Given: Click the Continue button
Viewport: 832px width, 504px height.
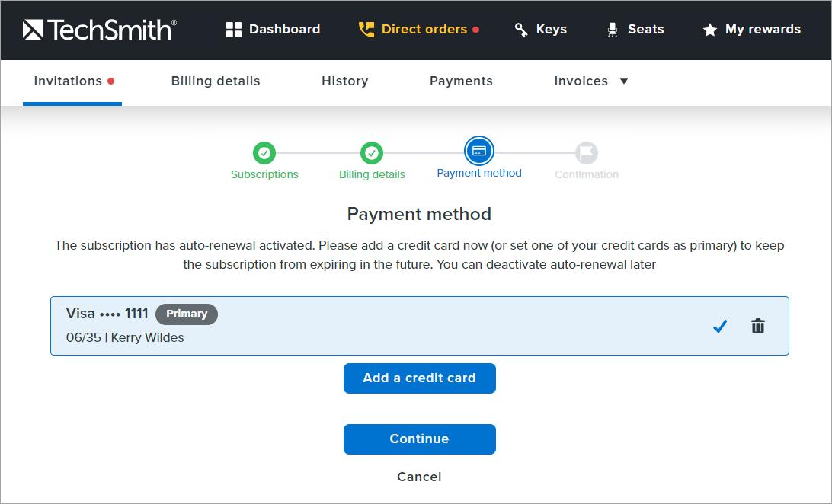Looking at the screenshot, I should point(419,439).
